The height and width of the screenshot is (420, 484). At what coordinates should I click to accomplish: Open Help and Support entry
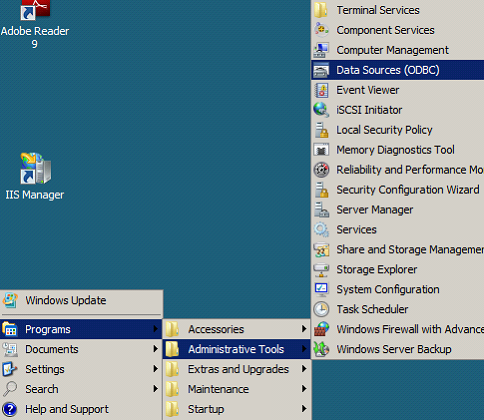click(81, 409)
